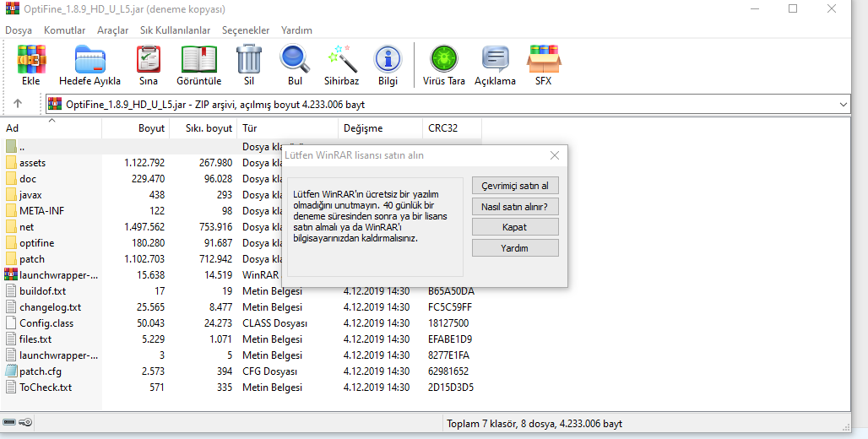Click the archive path address field
The image size is (868, 439).
(x=448, y=104)
